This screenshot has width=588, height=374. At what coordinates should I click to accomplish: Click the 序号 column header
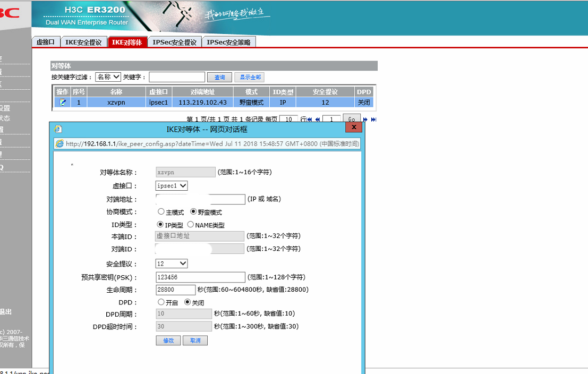coord(79,91)
